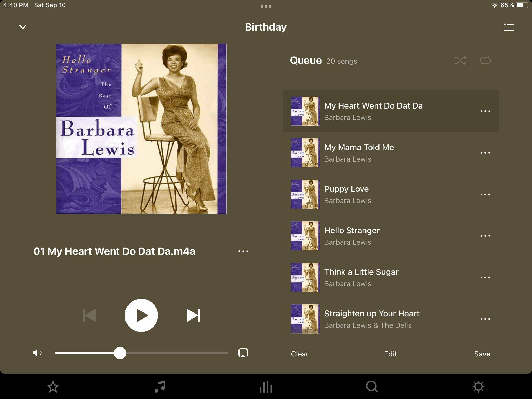Image resolution: width=532 pixels, height=399 pixels.
Task: Collapse the now playing view with the chevron
Action: tap(23, 27)
